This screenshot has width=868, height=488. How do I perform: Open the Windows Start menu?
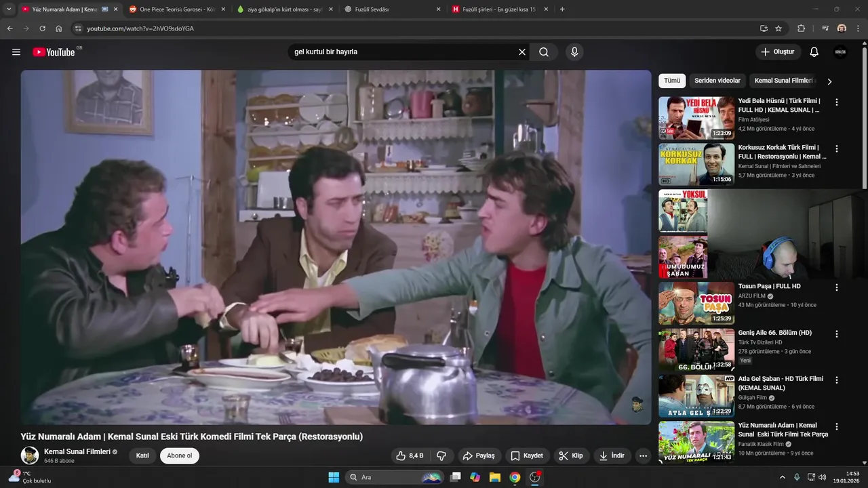(334, 477)
